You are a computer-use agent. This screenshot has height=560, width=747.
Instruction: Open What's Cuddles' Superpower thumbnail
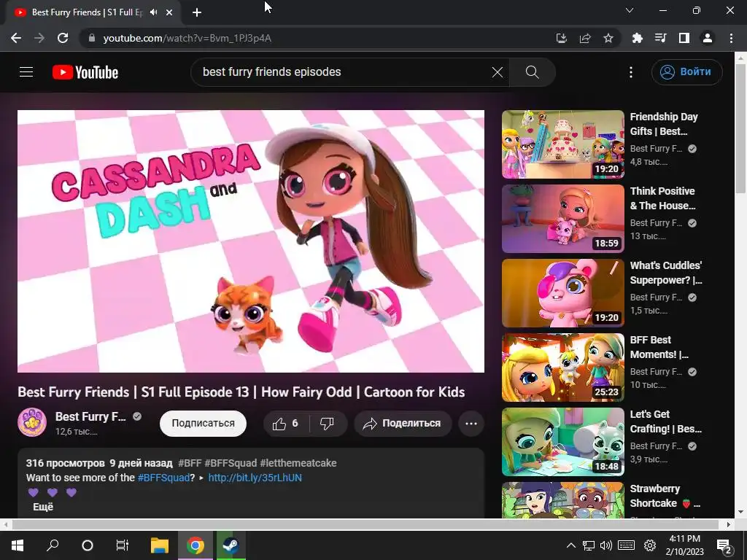(x=563, y=293)
